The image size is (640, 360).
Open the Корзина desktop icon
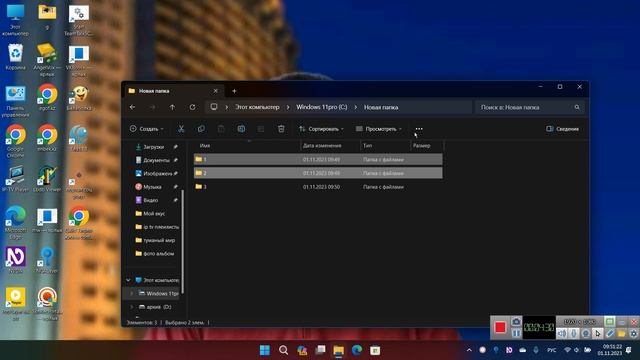tap(16, 58)
